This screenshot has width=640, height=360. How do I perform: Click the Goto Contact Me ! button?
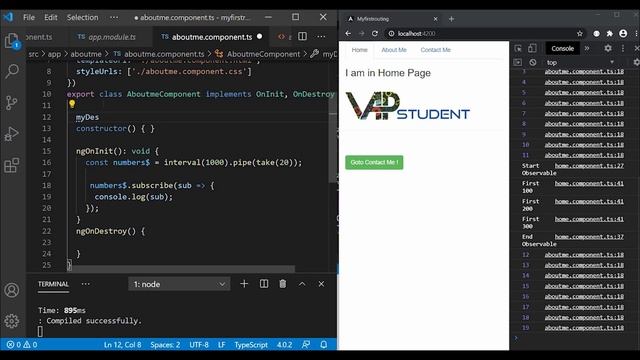(x=374, y=162)
